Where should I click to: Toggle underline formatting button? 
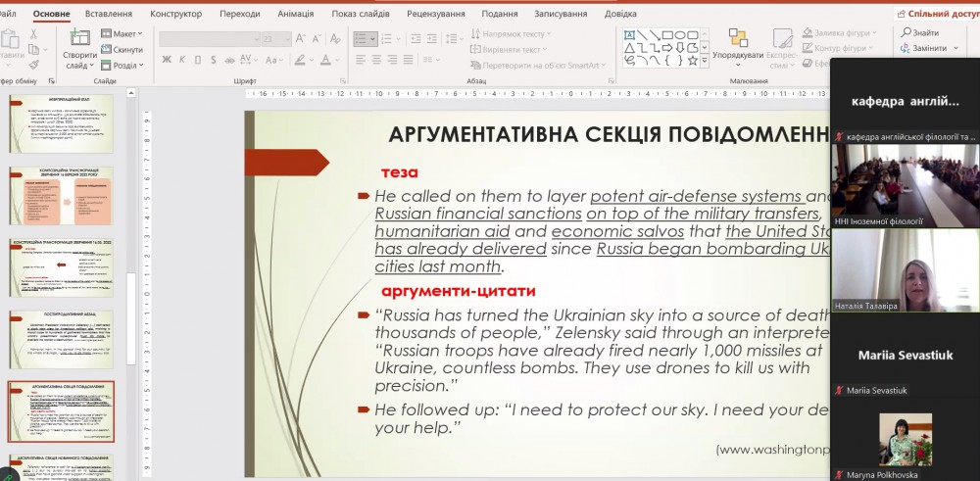(x=198, y=60)
